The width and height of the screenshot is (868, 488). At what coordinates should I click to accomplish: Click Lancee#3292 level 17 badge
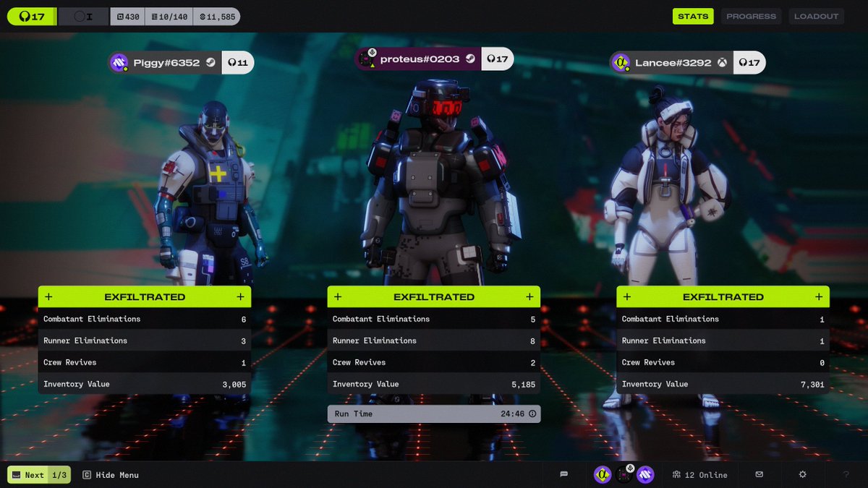pyautogui.click(x=749, y=63)
